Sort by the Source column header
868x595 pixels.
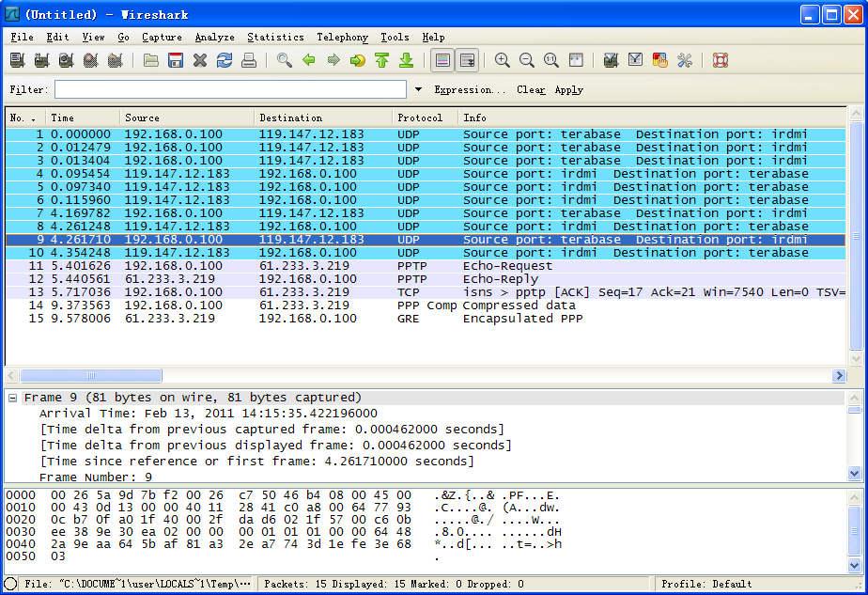pos(187,117)
